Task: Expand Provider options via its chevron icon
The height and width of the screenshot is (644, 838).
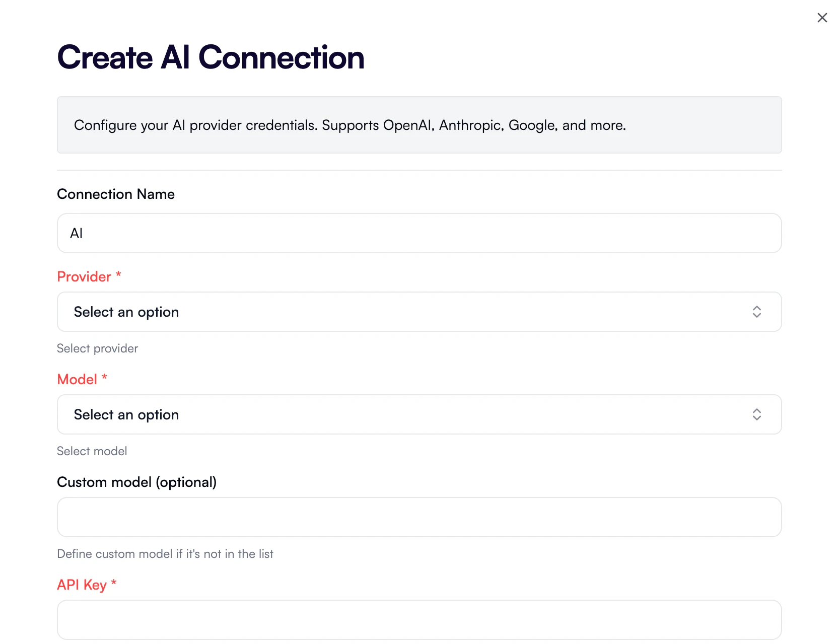Action: tap(756, 312)
